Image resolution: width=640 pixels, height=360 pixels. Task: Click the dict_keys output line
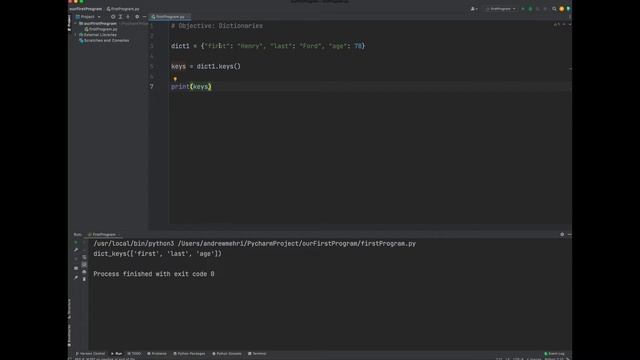pos(158,254)
